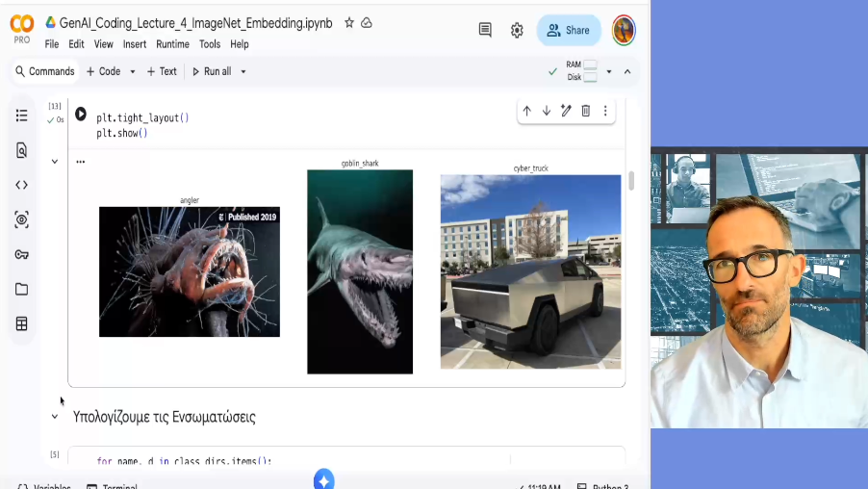Open the user account avatar
868x489 pixels.
pyautogui.click(x=624, y=30)
